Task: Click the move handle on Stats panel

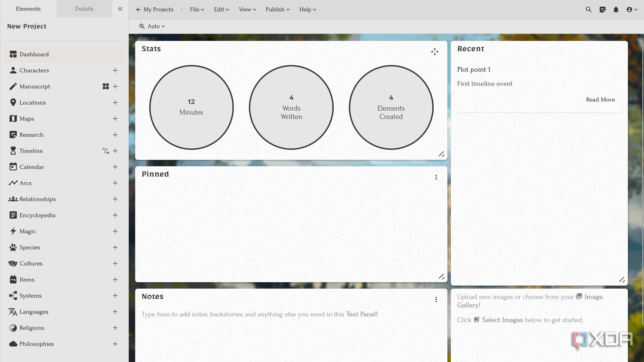Action: [435, 52]
